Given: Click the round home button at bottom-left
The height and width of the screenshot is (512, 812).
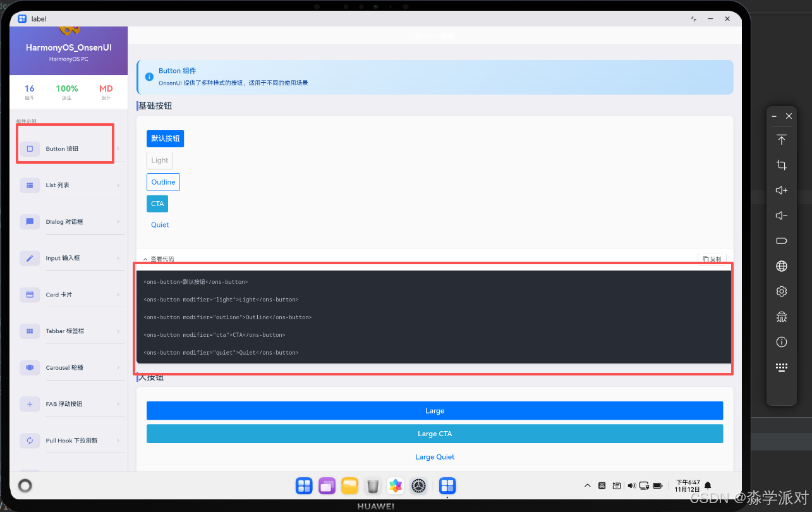Looking at the screenshot, I should tap(25, 485).
